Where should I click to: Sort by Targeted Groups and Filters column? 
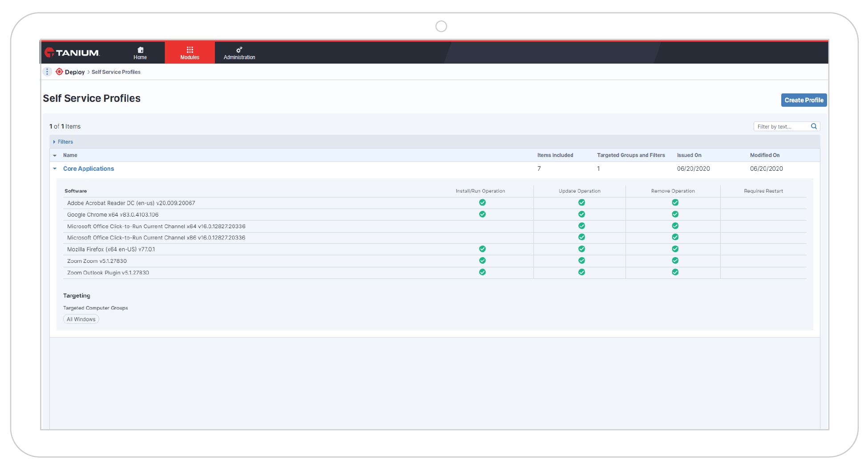pyautogui.click(x=631, y=155)
